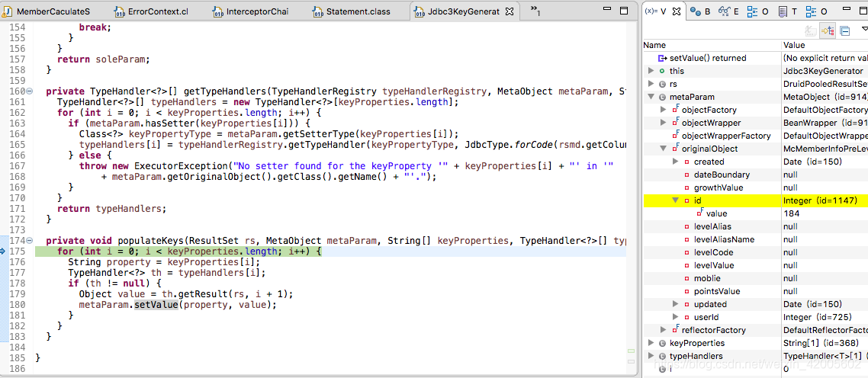Expand the objectFactory field

[x=664, y=110]
